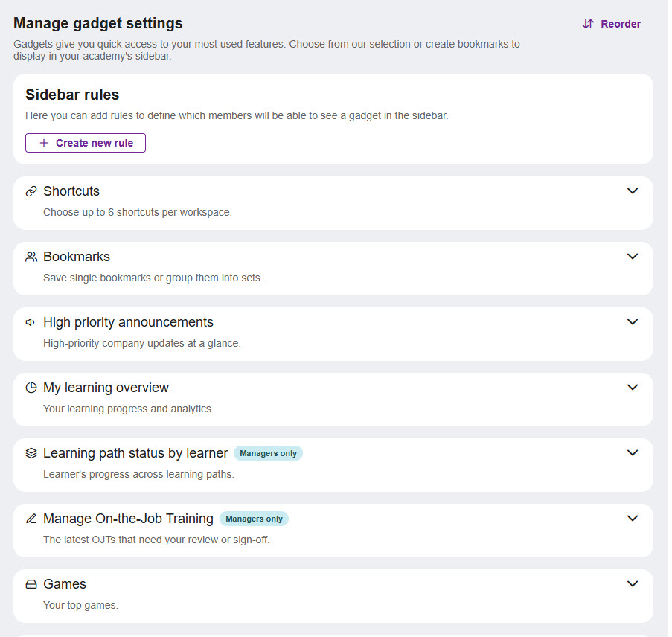Click the speaker icon for High priority announcements

30,322
